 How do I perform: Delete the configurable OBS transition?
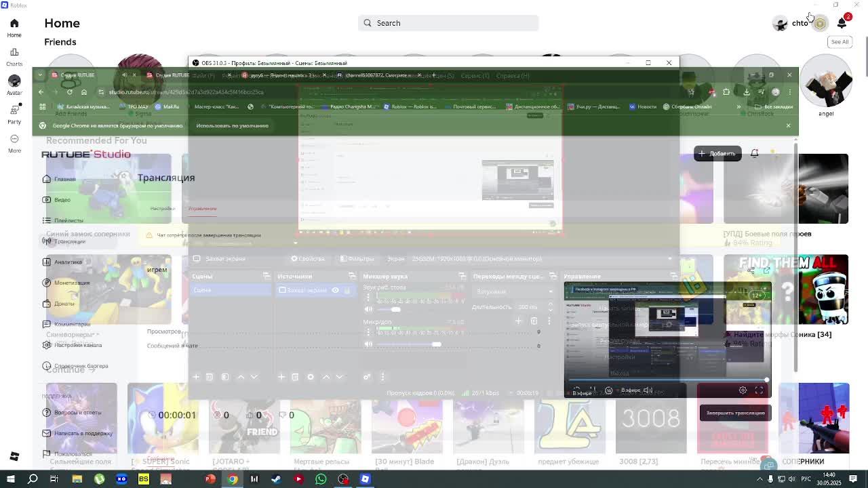[x=534, y=321]
